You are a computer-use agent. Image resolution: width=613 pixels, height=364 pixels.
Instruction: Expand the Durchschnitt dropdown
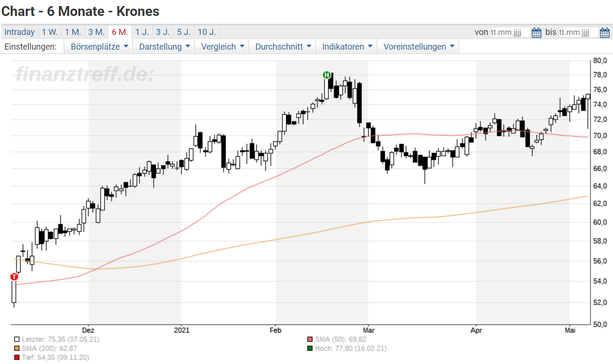tap(283, 47)
